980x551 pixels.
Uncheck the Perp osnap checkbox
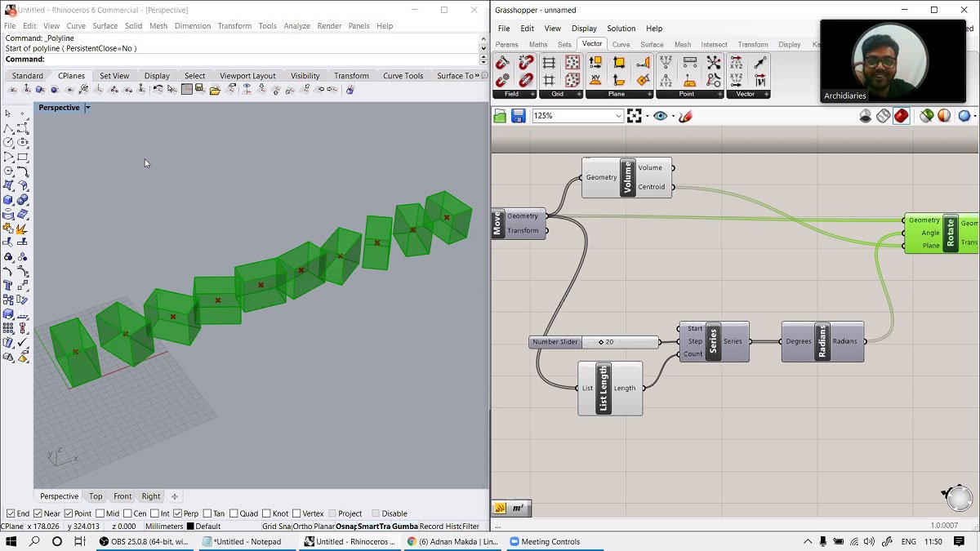click(x=176, y=513)
